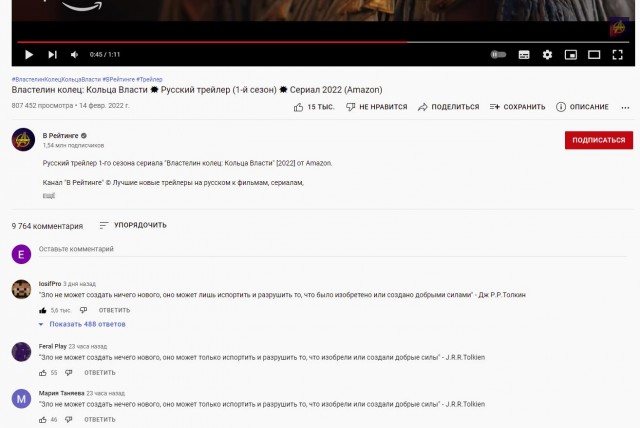
Task: Dislike Мария Танаева's comment
Action: click(x=69, y=419)
